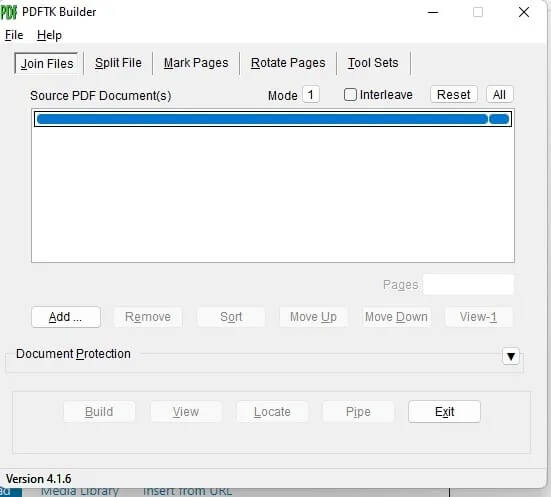551x497 pixels.
Task: Click the View-1 button
Action: [x=479, y=317]
